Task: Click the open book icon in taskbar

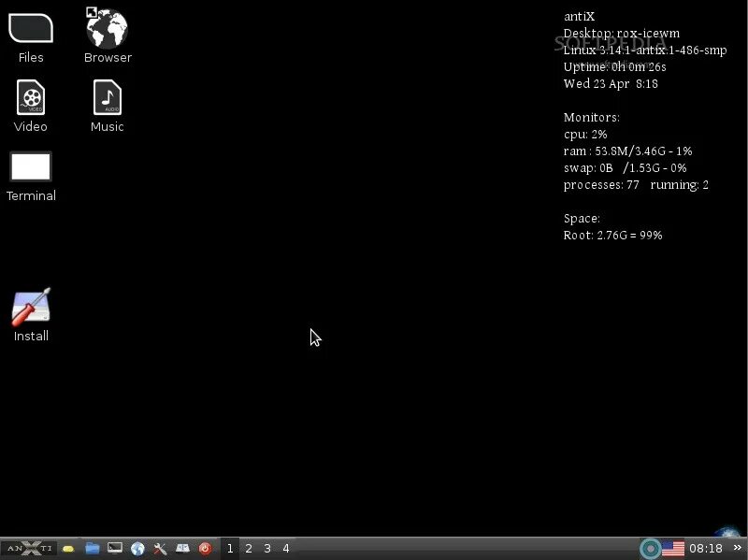Action: [x=182, y=549]
